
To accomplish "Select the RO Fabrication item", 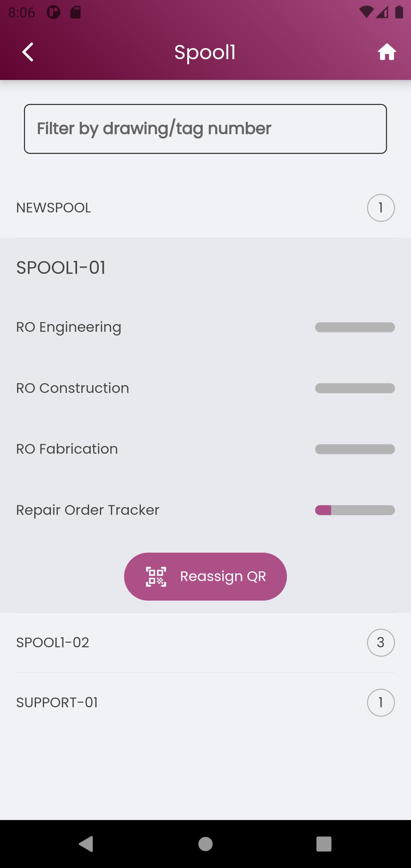I will [x=205, y=449].
